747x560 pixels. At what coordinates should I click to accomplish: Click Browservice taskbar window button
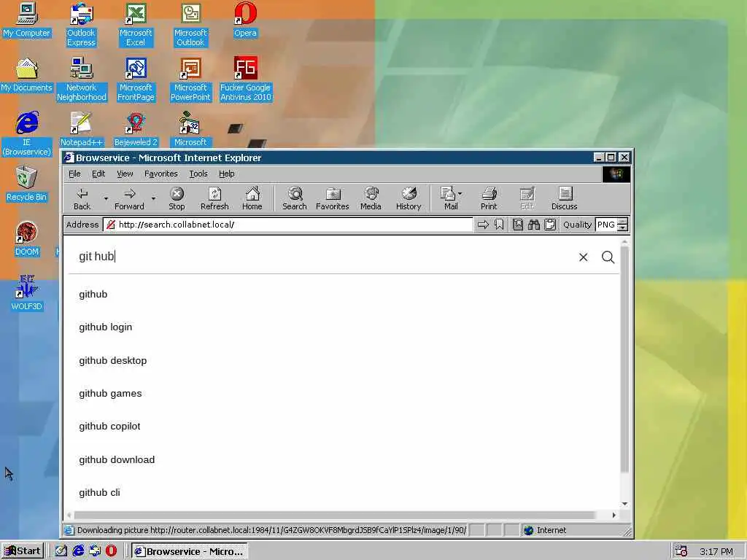190,551
